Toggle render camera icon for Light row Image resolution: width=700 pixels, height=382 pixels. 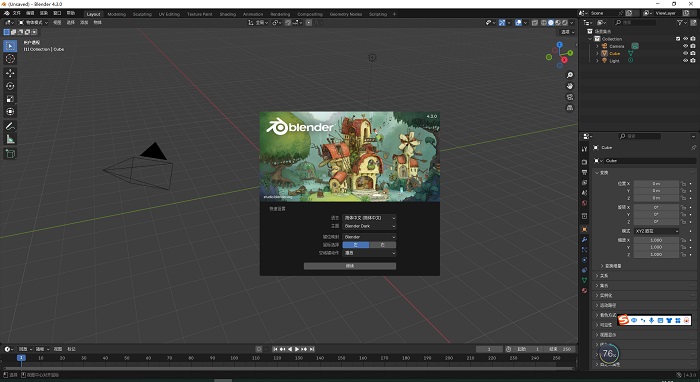[692, 60]
